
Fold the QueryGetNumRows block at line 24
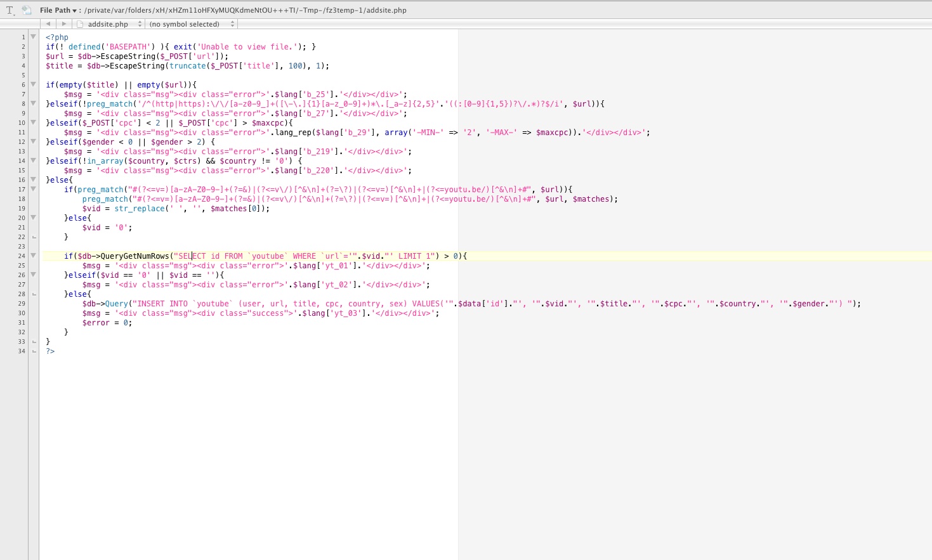click(x=33, y=256)
